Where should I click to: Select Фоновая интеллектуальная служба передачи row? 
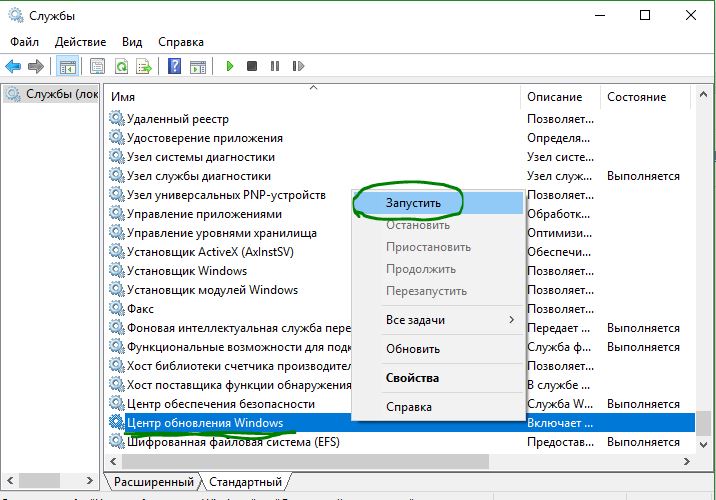coord(239,328)
